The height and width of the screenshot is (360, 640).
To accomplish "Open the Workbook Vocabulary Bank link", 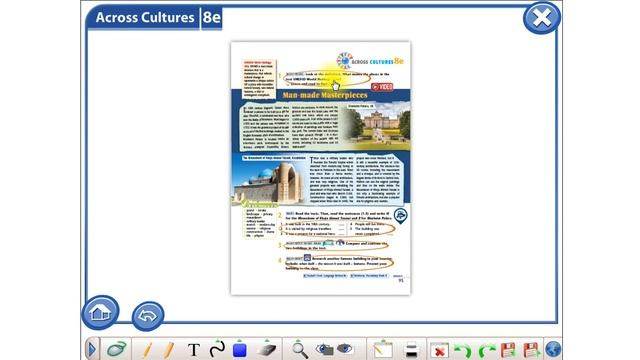I will pyautogui.click(x=369, y=276).
